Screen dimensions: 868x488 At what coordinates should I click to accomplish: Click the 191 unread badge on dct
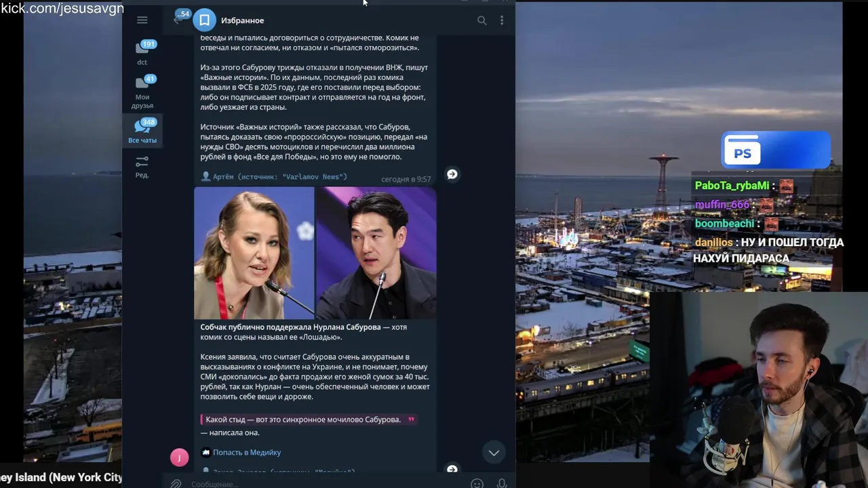click(x=149, y=44)
